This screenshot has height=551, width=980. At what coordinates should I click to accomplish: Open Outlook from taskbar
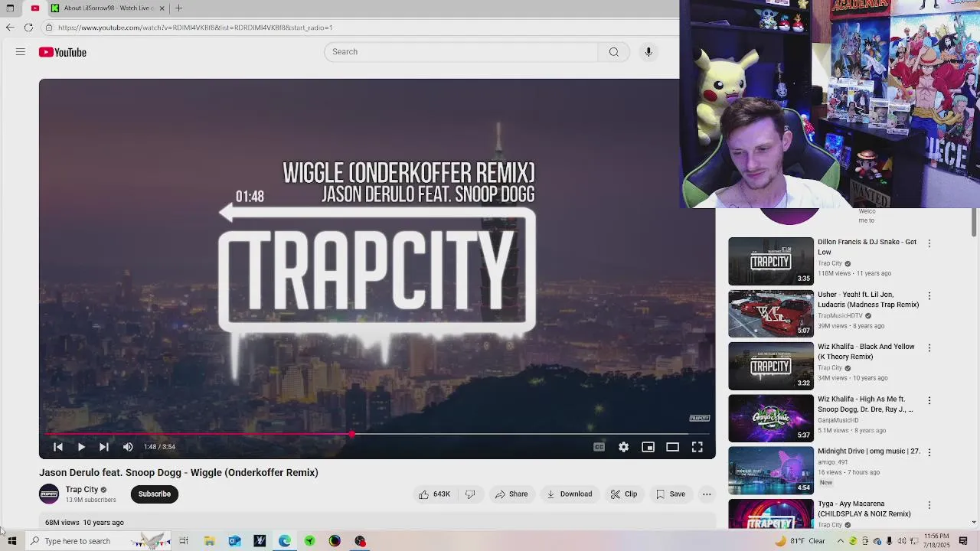[234, 541]
